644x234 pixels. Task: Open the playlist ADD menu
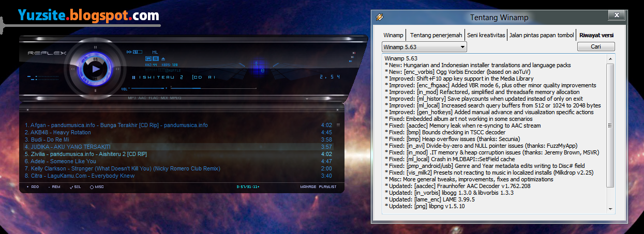pos(33,186)
